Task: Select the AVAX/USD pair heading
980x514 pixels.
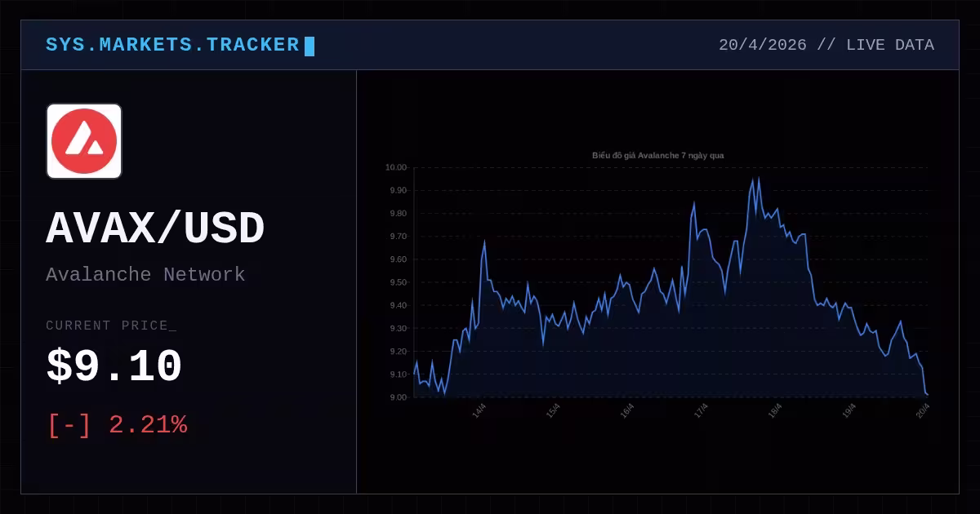Action: 155,229
